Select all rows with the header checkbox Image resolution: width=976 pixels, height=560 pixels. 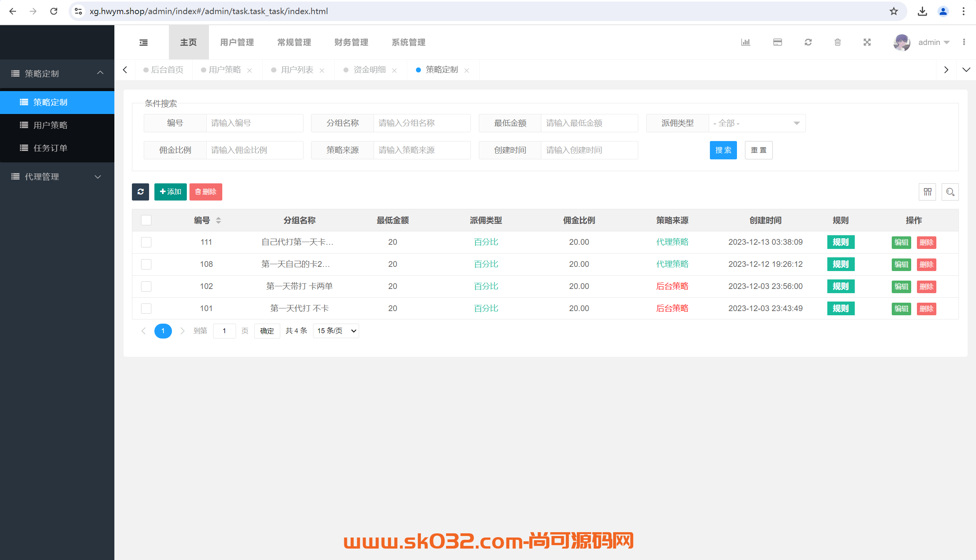pos(146,220)
